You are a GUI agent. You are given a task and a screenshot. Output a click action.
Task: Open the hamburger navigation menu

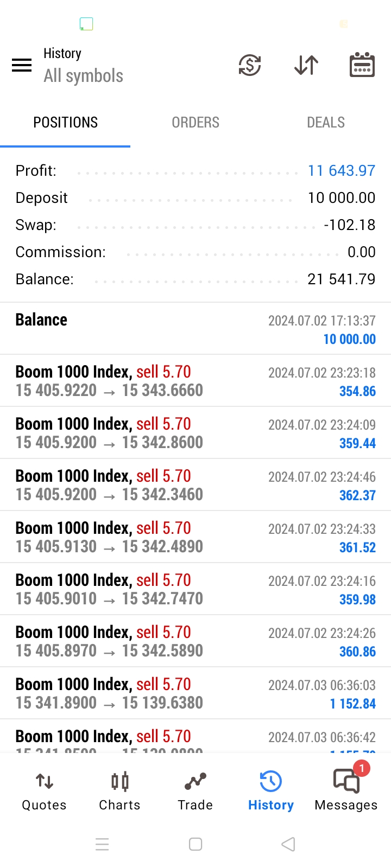pyautogui.click(x=22, y=66)
